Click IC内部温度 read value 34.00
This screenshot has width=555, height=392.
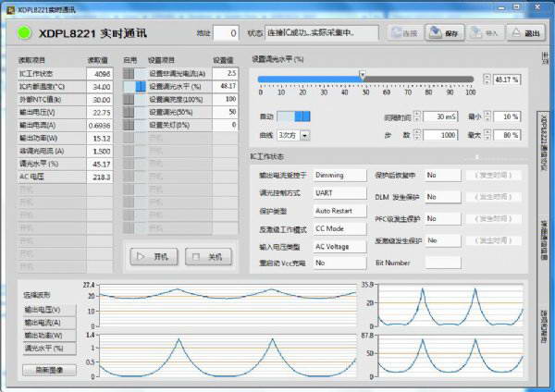pyautogui.click(x=100, y=87)
